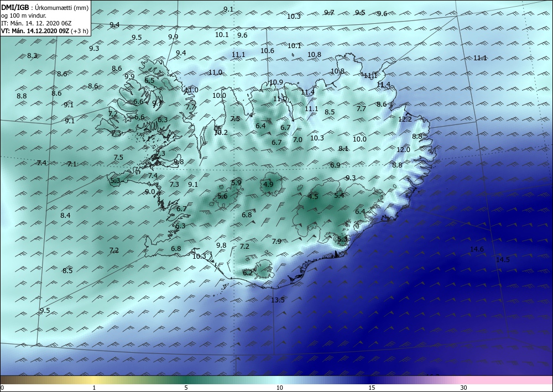Screen dimensions: 553x392
Task: Click the 4.9 value on the glacier
Action: click(x=268, y=184)
